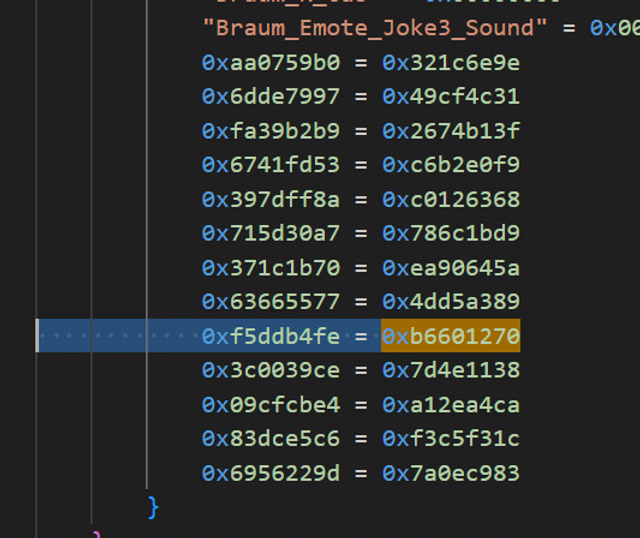Place cursor on key 0x09cfcbe4
This screenshot has width=640, height=538.
pyautogui.click(x=270, y=405)
